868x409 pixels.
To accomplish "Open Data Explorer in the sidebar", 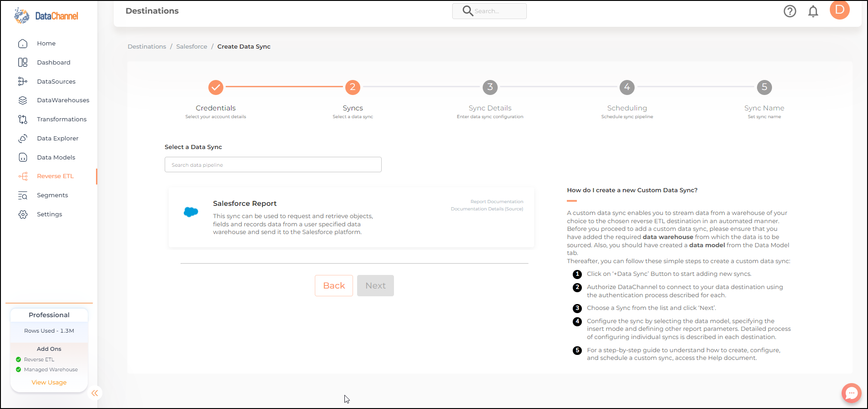I will click(x=58, y=139).
